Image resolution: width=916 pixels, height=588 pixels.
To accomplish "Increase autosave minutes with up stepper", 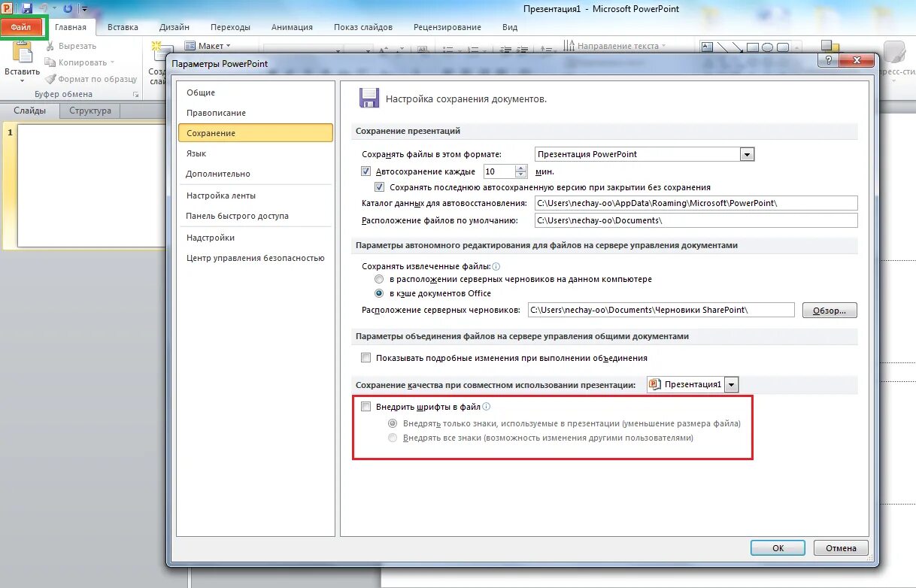I will (521, 168).
